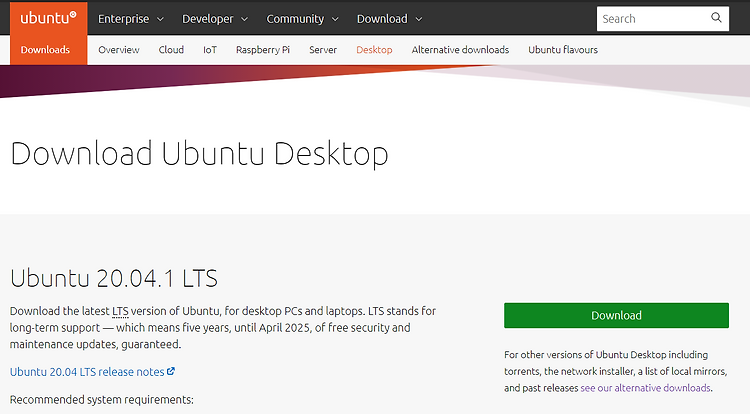750x414 pixels.
Task: Go to the Ubuntu flavours tab
Action: [x=563, y=50]
